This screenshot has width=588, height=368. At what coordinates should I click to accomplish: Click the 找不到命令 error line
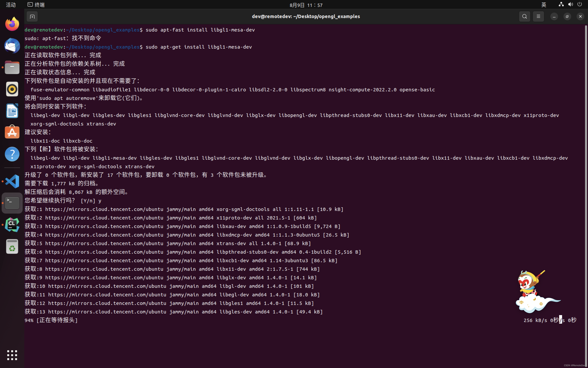(63, 38)
